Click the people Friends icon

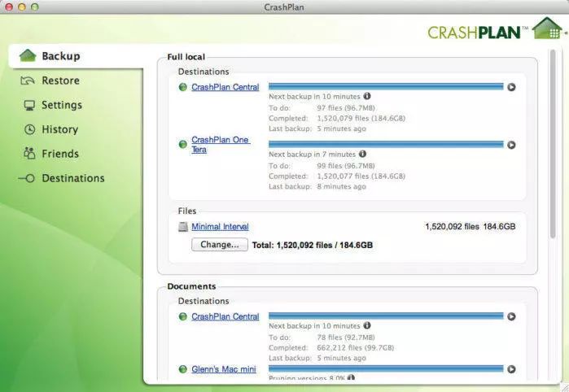coord(29,153)
